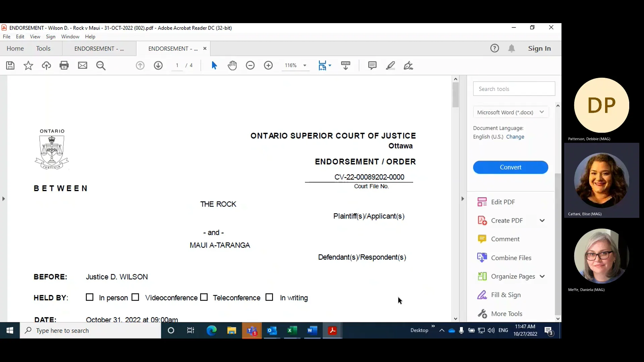
Task: Click the document vertical scrollbar thumb
Action: pos(455,95)
